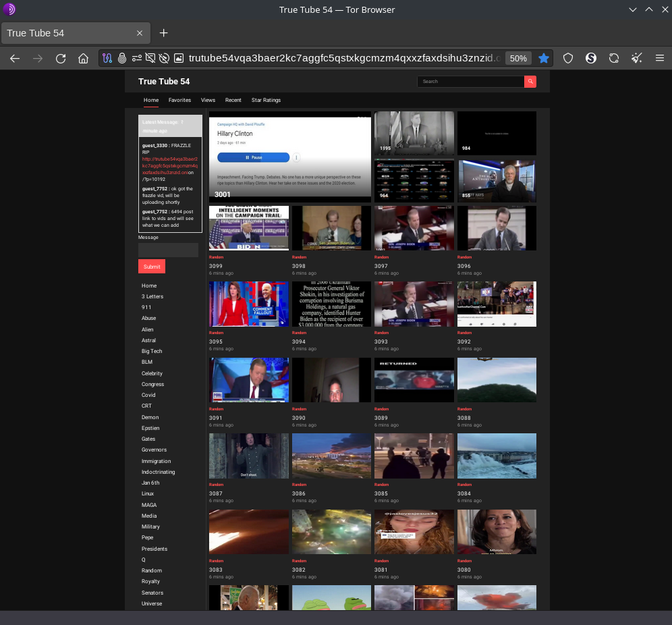Open site permissions icon in address bar
Screen dimensions: 672x625
(137, 58)
